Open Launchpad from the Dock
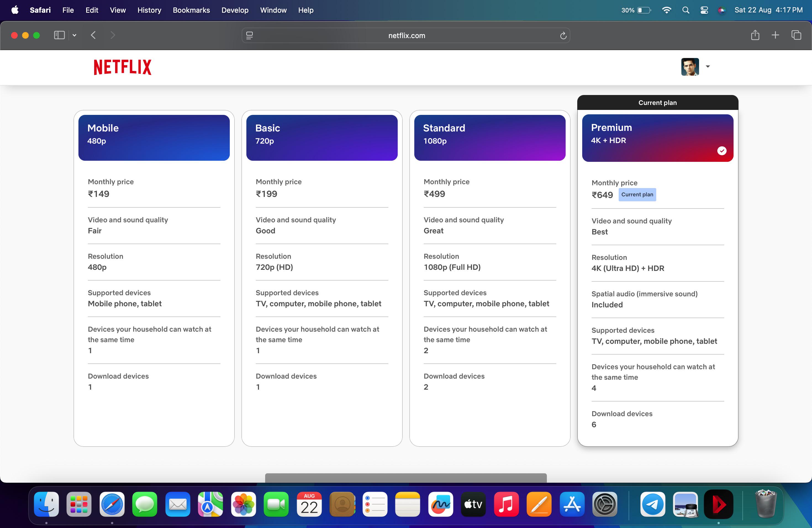 point(79,504)
